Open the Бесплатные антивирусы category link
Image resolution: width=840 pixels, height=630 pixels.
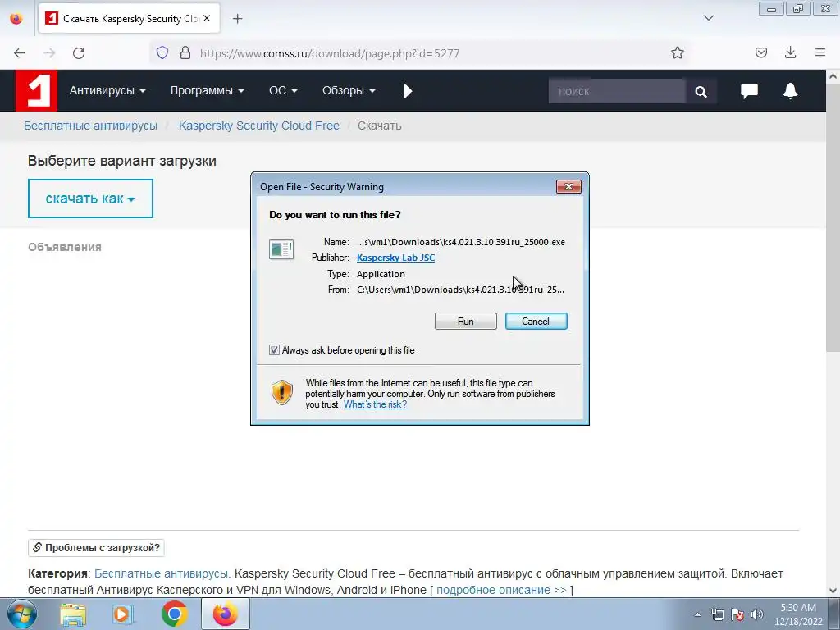(162, 573)
